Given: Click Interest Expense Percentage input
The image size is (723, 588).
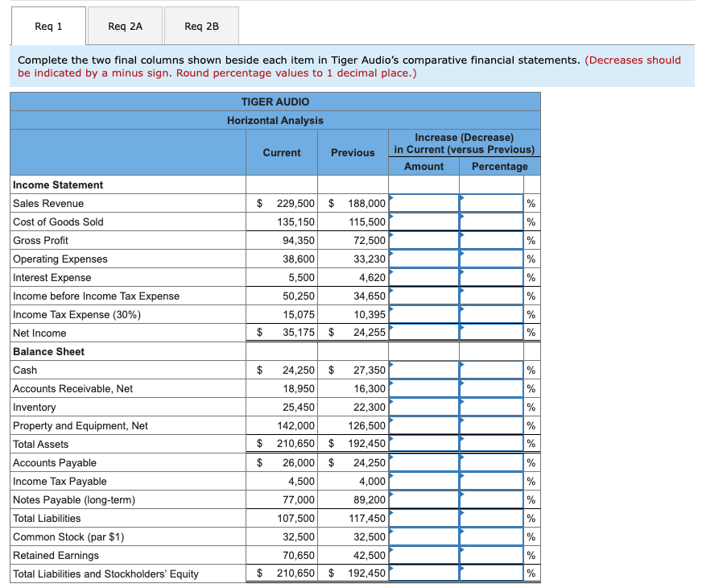Looking at the screenshot, I should 492,277.
